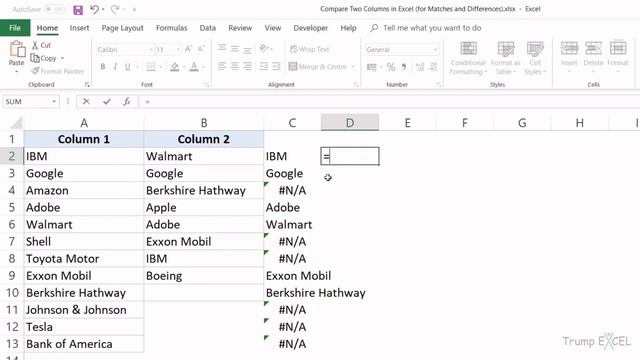Click the Insert cells button
The width and height of the screenshot is (640, 360).
569,57
